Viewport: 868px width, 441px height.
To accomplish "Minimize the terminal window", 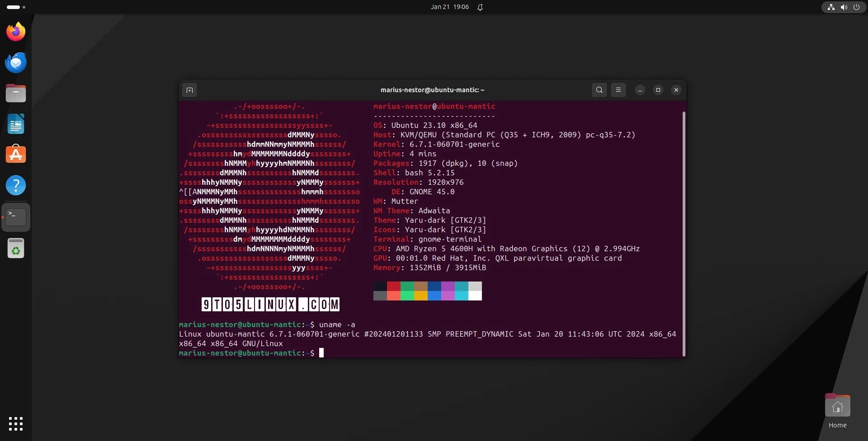I will (640, 90).
